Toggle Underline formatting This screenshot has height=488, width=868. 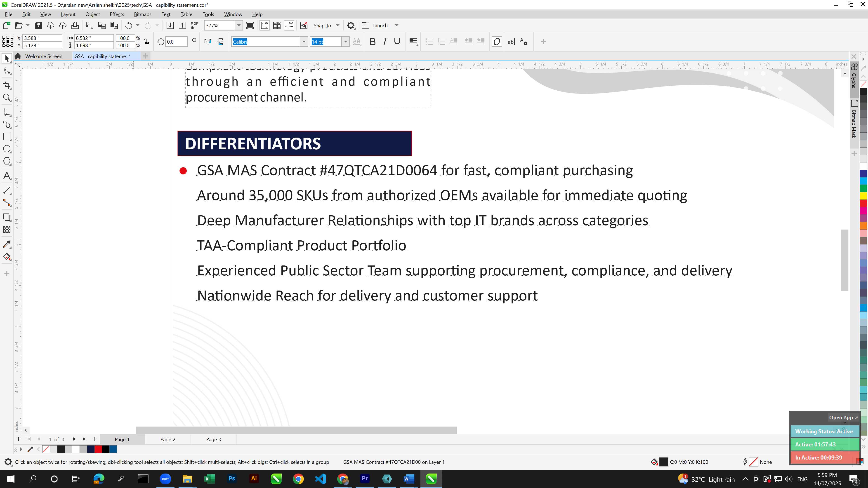tap(397, 42)
